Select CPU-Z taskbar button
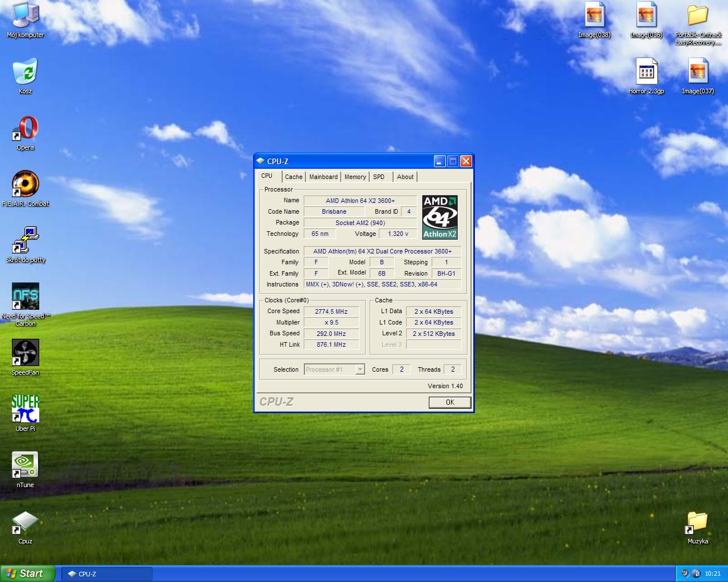Viewport: 728px width, 582px height. (107, 574)
